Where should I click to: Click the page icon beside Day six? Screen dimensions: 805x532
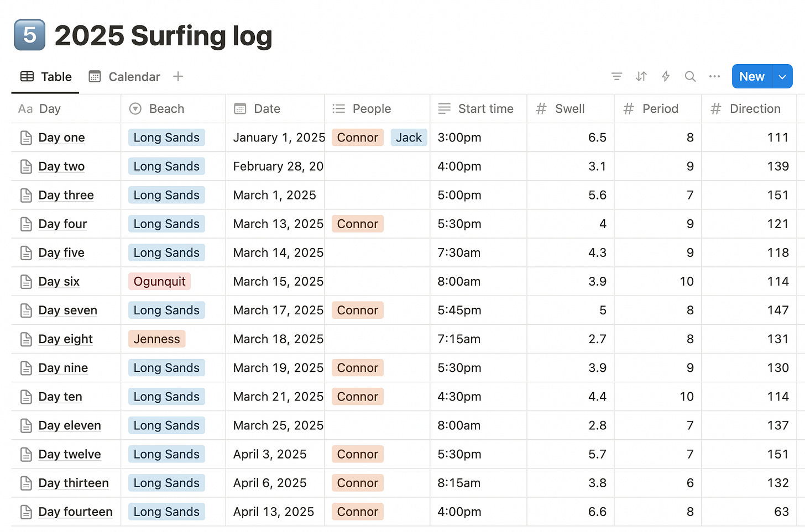click(26, 282)
